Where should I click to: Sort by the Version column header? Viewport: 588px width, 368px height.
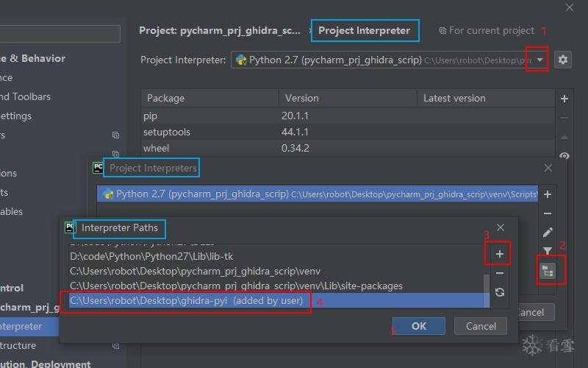click(x=348, y=99)
